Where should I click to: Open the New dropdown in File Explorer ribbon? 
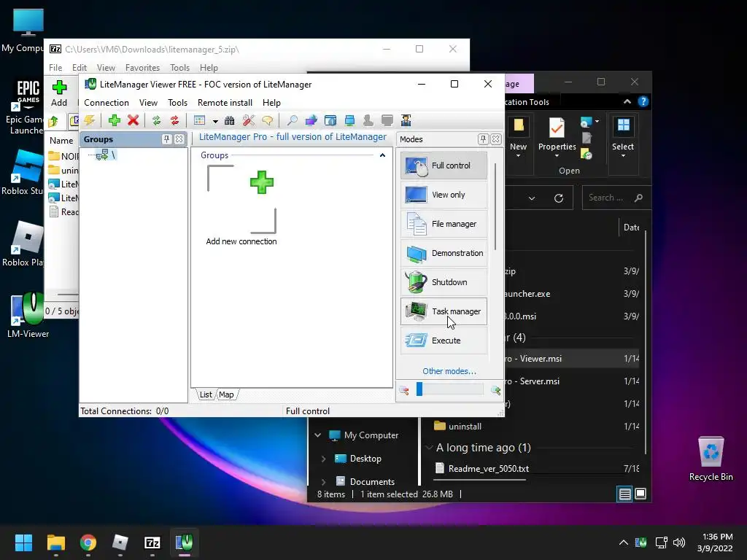pyautogui.click(x=519, y=138)
